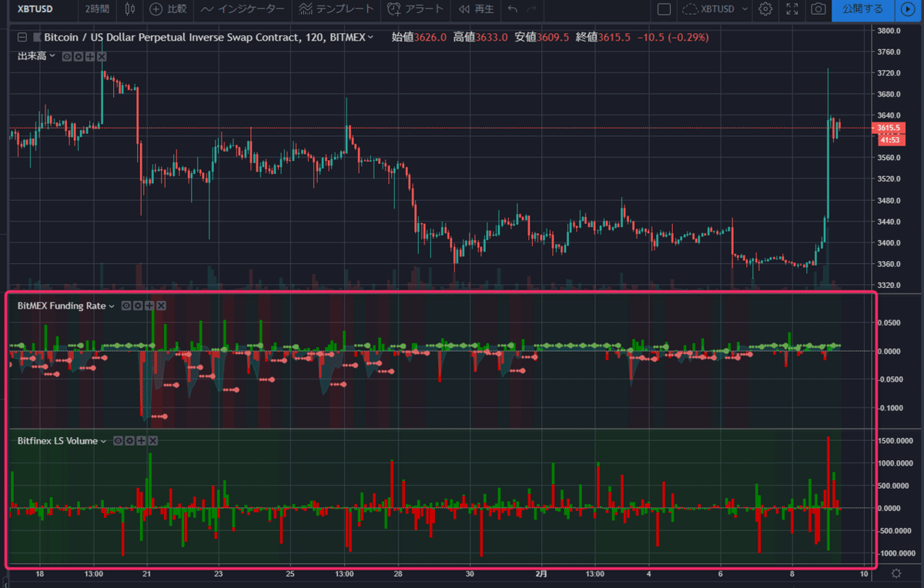
Task: Toggle visibility of 出来高 volume indicator
Action: [67, 56]
